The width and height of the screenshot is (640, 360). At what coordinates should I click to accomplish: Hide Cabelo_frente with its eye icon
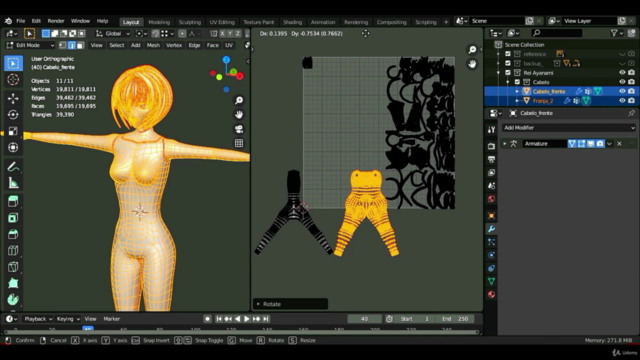point(622,91)
